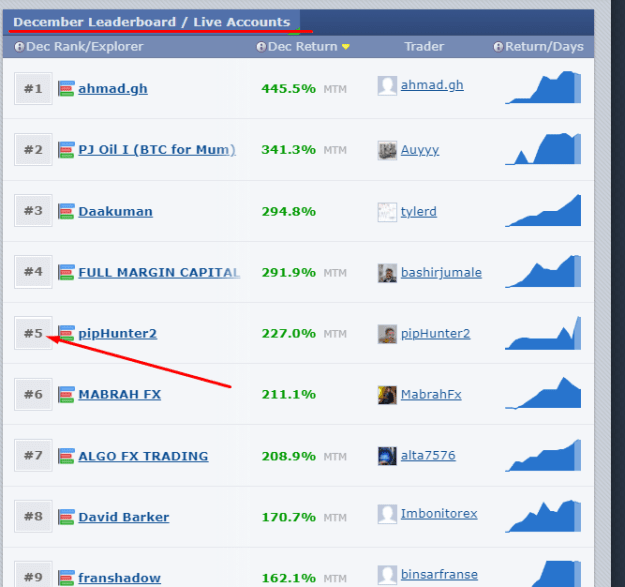This screenshot has width=625, height=587.
Task: Visit trader profile bashirjumale
Action: [x=441, y=273]
